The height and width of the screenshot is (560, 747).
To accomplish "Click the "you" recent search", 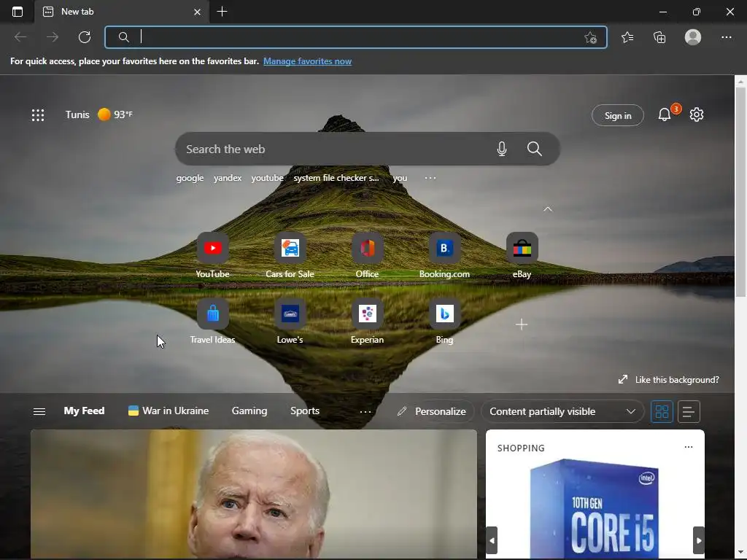I will coord(400,178).
